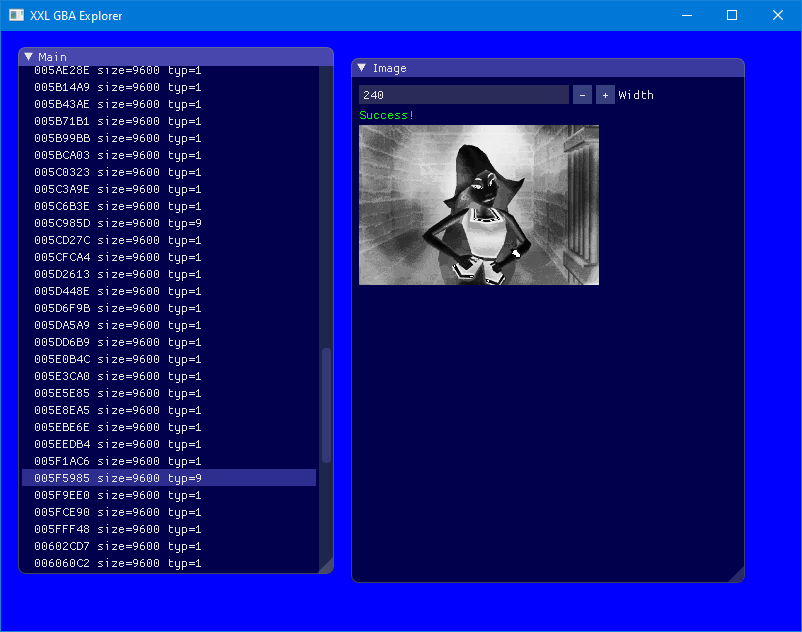Click the Image panel resize grip corner
Image resolution: width=802 pixels, height=632 pixels.
coord(737,574)
